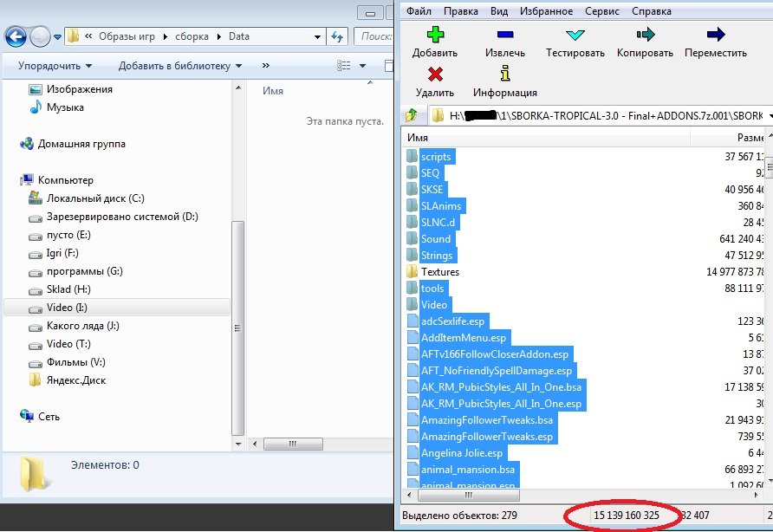Open the Сервис menu in 7-Zip
Screen dimensions: 773x532
click(601, 11)
